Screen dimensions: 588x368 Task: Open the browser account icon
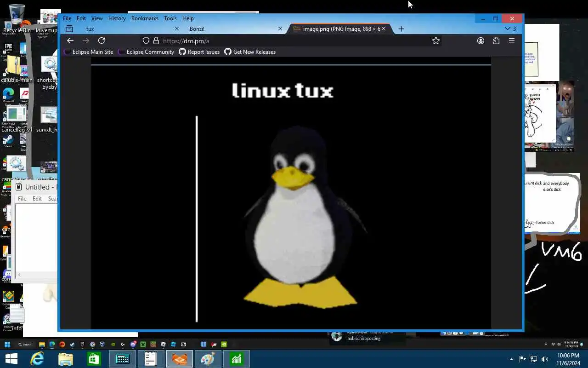(x=481, y=40)
